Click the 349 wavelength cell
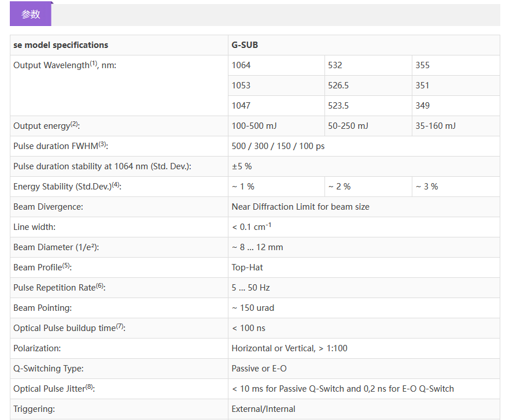The width and height of the screenshot is (524, 420). point(422,106)
